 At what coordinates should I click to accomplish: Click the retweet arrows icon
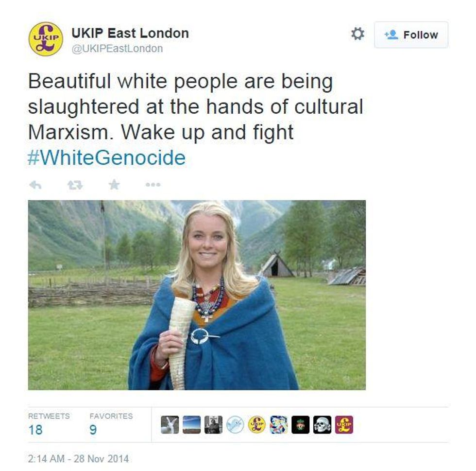(x=75, y=185)
